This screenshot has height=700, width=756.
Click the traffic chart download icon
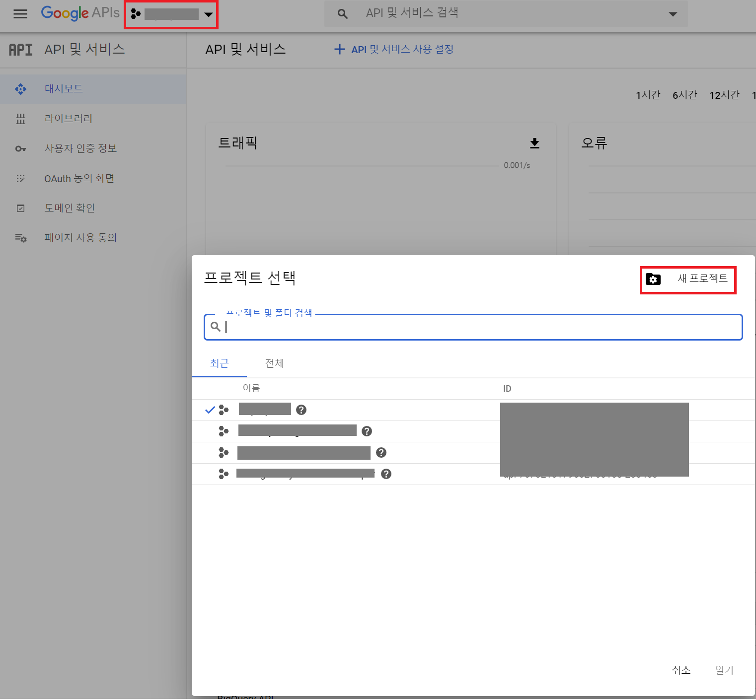pos(534,143)
